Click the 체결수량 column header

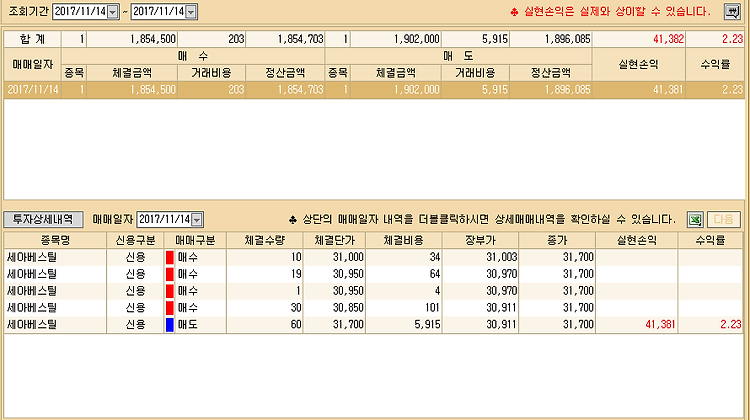click(x=265, y=240)
